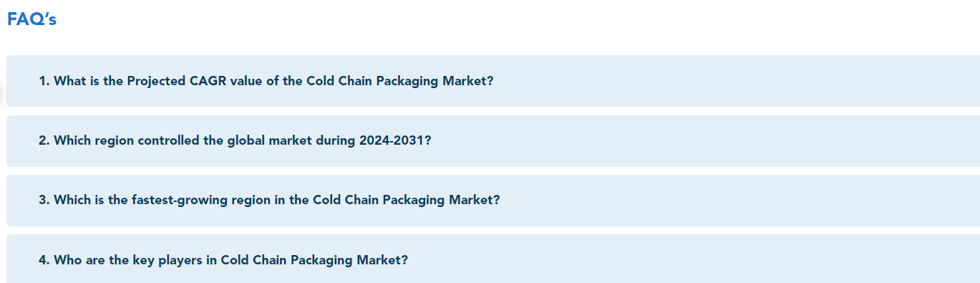Expand the key players question
The image size is (980, 283).
point(493,259)
